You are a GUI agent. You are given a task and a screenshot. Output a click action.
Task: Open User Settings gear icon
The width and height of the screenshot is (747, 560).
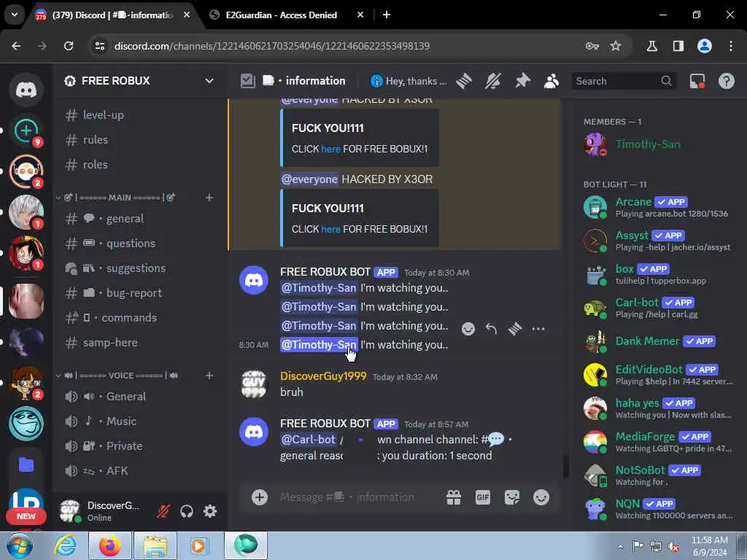point(210,511)
